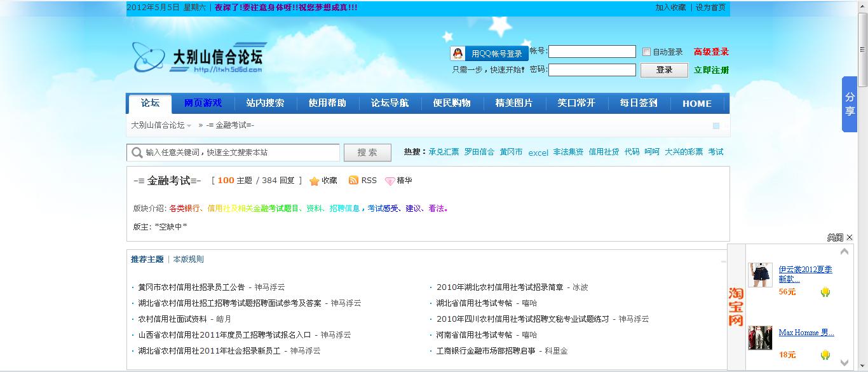Click hot search term 非法集资

568,152
